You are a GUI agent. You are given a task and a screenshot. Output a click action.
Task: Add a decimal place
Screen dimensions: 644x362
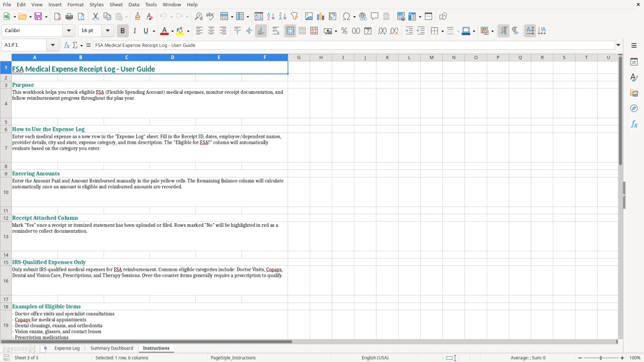[382, 31]
